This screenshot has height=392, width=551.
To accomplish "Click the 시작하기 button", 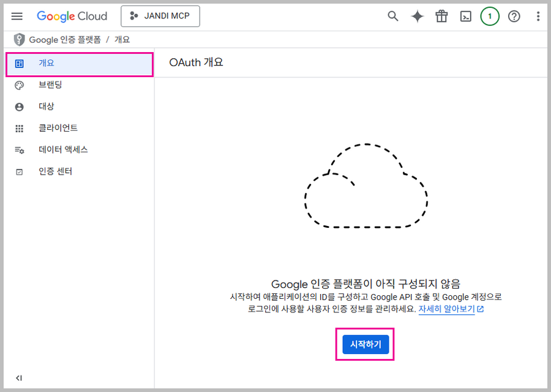I will (x=365, y=344).
